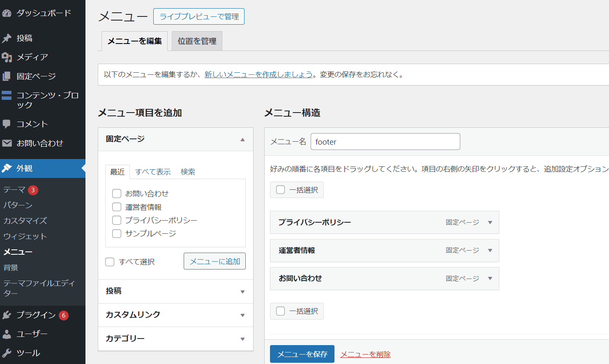Click the 外観 paintbrush icon
Screen dimensions: 609x364
[7, 168]
